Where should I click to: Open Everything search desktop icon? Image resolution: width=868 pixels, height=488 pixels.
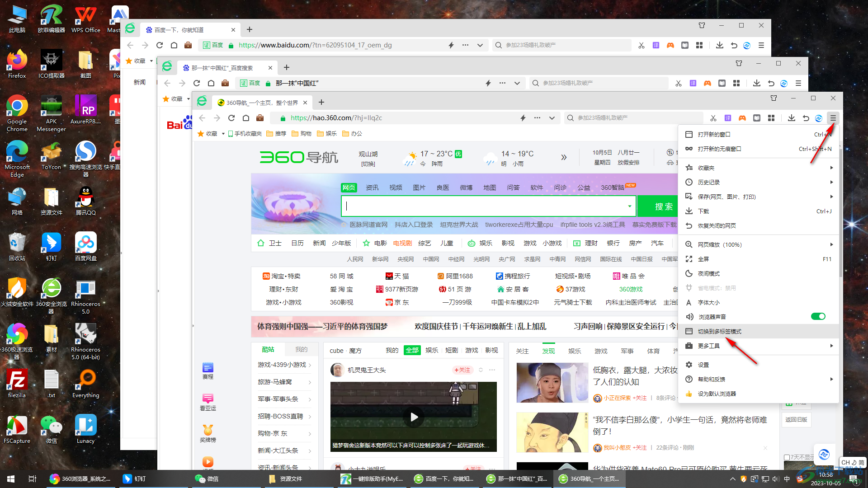pyautogui.click(x=85, y=383)
